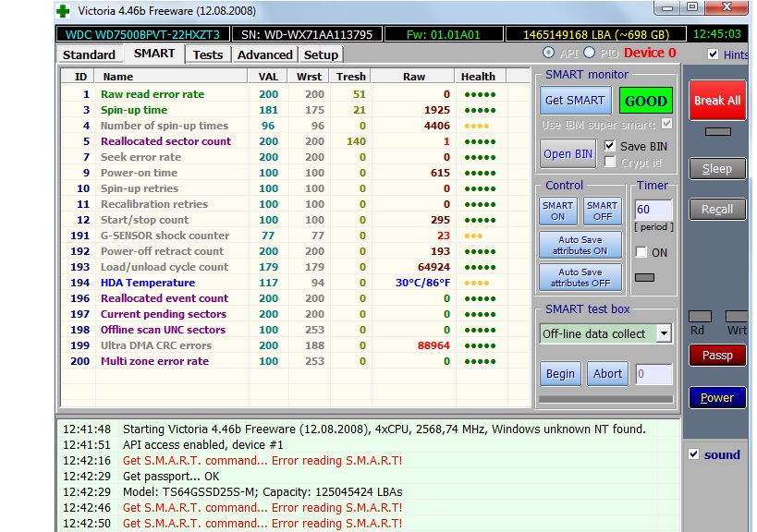This screenshot has height=532, width=757.
Task: Select the Ultra DMA CRC errors row
Action: coord(296,345)
